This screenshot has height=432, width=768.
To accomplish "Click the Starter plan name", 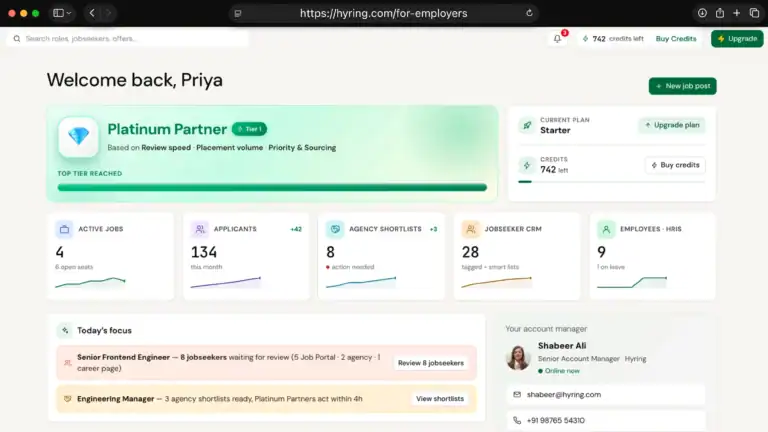I will point(555,130).
